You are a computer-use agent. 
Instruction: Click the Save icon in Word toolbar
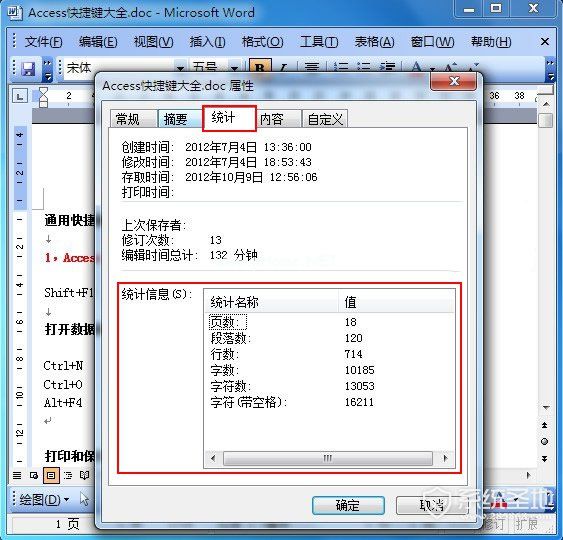[x=28, y=68]
